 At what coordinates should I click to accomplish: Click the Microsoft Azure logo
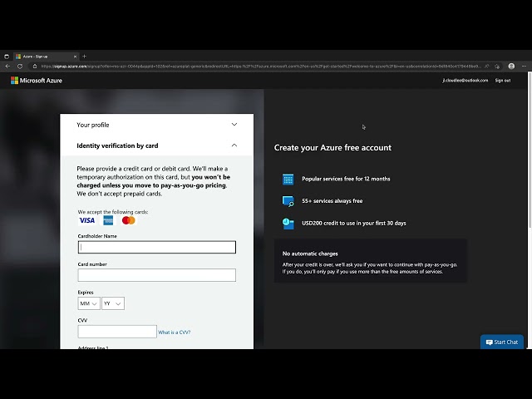coord(37,81)
